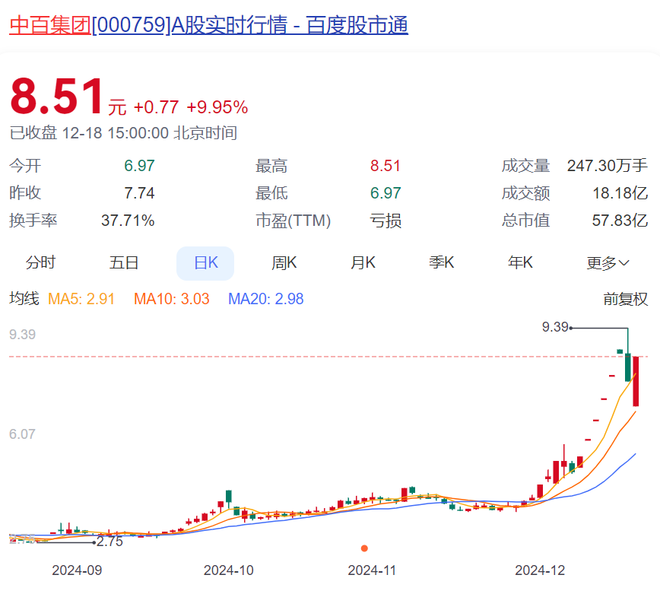
Task: Click the MA20 moving average label
Action: 266,299
